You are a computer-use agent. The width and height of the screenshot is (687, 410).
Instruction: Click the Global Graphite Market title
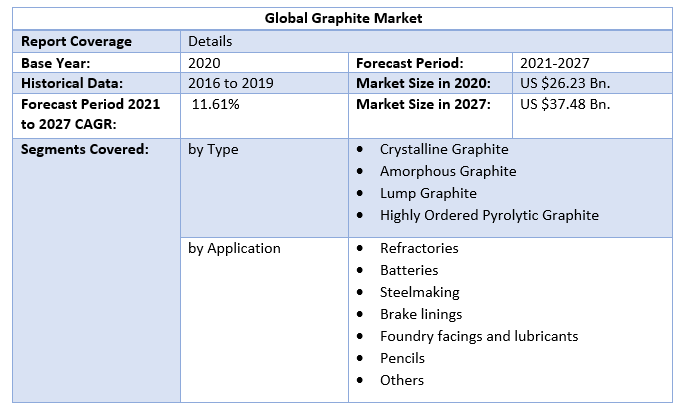343,19
